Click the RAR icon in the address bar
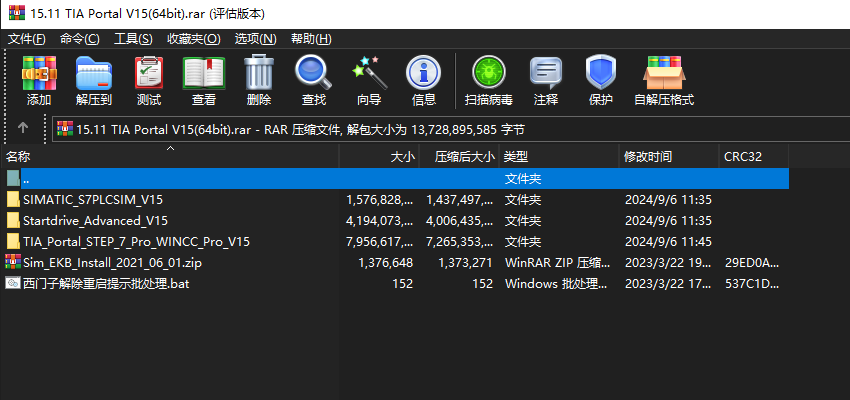This screenshot has width=850, height=400. [65, 129]
